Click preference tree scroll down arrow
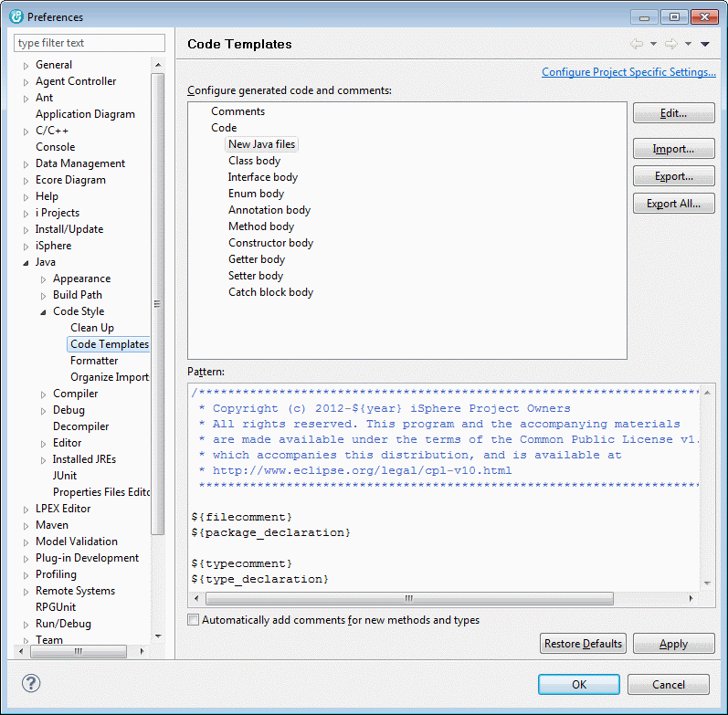 point(158,636)
